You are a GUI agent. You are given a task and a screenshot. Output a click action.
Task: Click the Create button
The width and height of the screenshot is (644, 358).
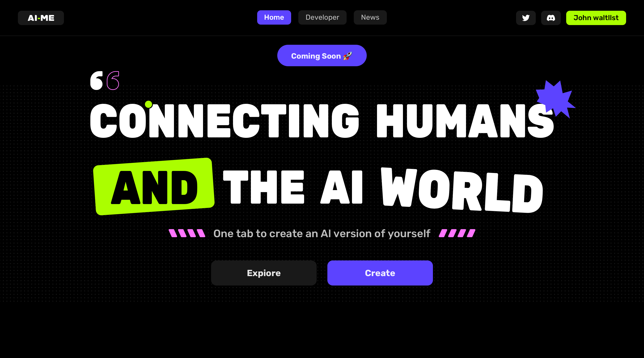[x=380, y=273]
